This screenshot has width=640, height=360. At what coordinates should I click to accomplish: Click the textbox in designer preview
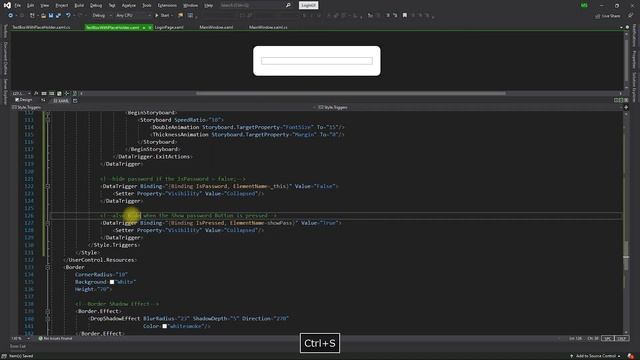317,61
